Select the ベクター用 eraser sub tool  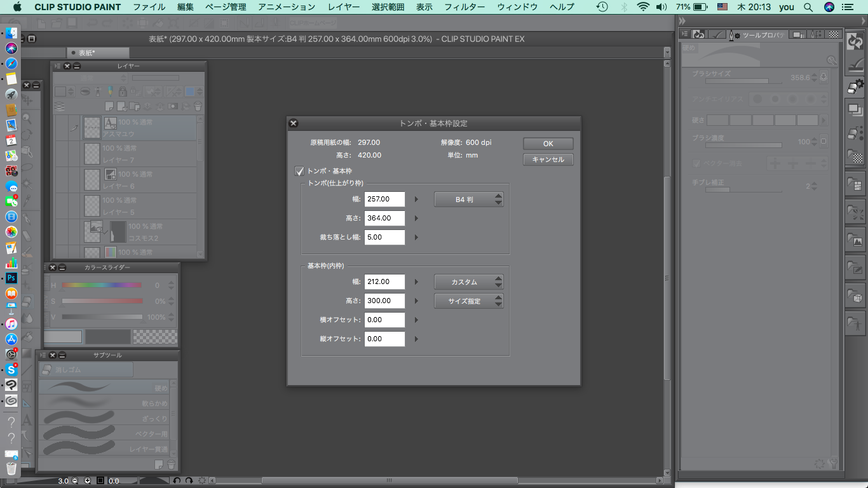(104, 433)
